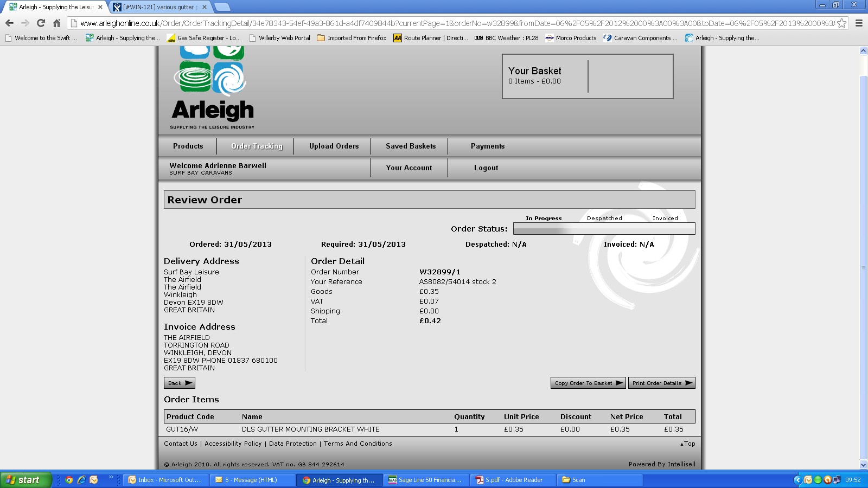
Task: Click the browser forward arrow
Action: pos(25,23)
